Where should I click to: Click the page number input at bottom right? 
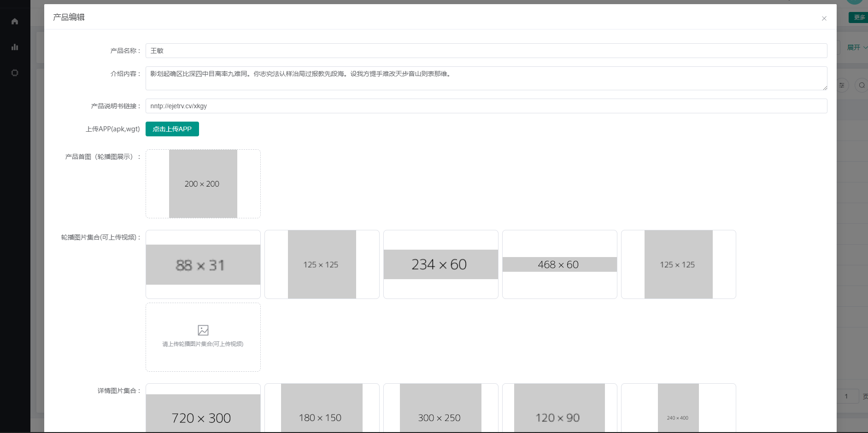point(847,396)
